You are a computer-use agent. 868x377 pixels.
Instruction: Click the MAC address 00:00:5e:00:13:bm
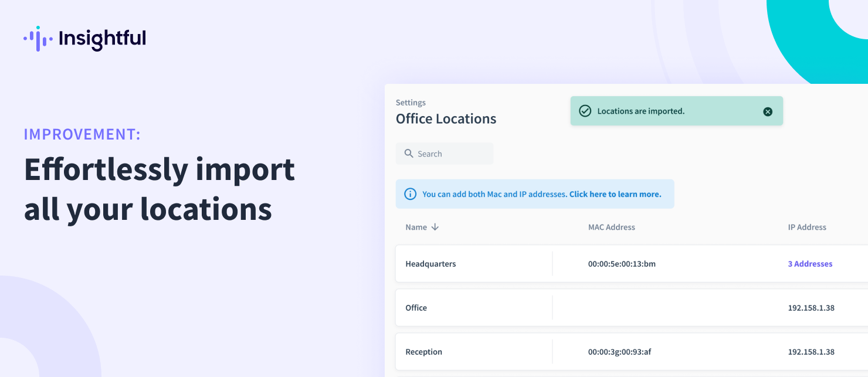point(622,264)
